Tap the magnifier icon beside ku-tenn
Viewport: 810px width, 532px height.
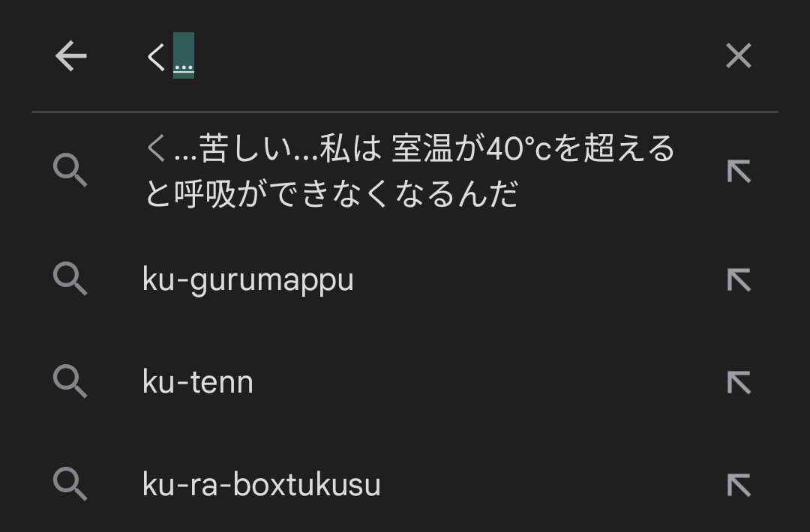(70, 381)
